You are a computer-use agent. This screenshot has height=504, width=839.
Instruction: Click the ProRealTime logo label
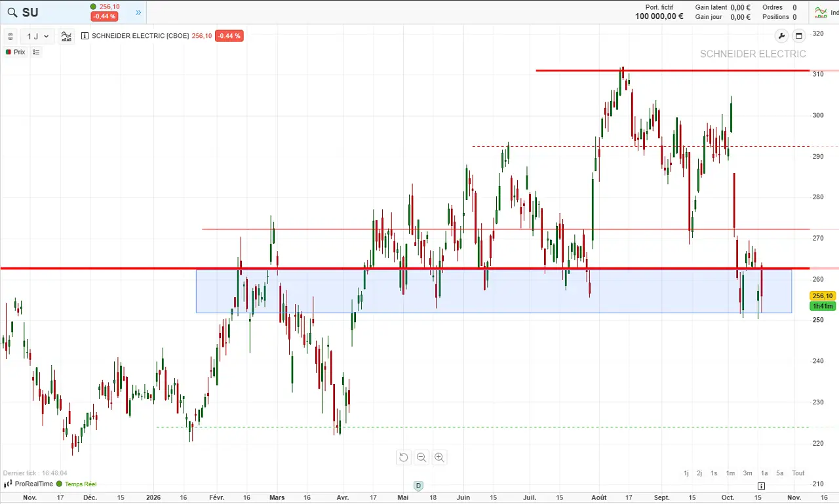tap(28, 484)
